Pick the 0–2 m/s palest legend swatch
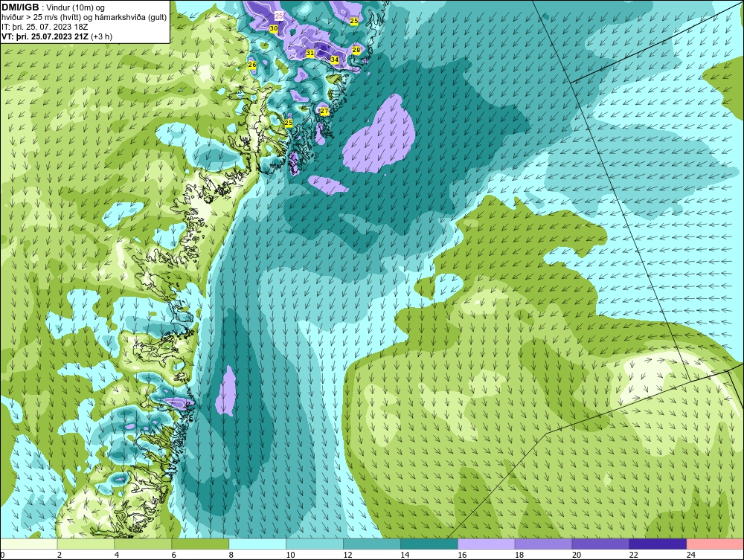Screen dimensions: 744x560 (x=28, y=544)
